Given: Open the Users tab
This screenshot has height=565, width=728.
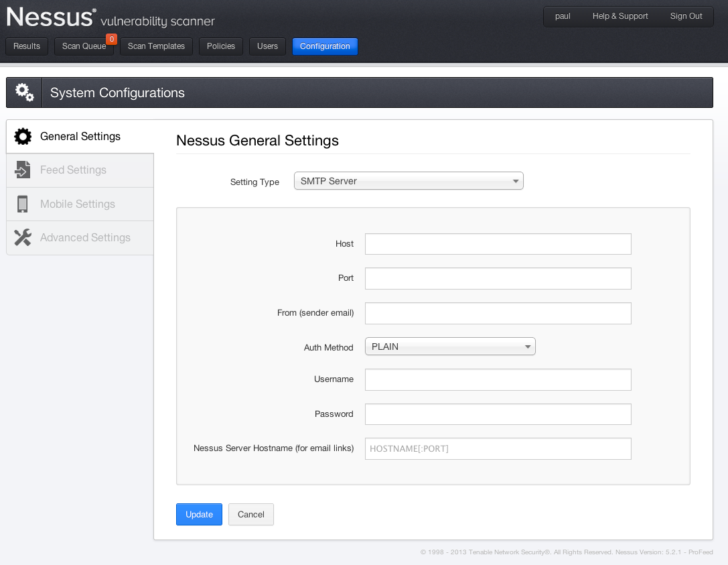Looking at the screenshot, I should 267,46.
